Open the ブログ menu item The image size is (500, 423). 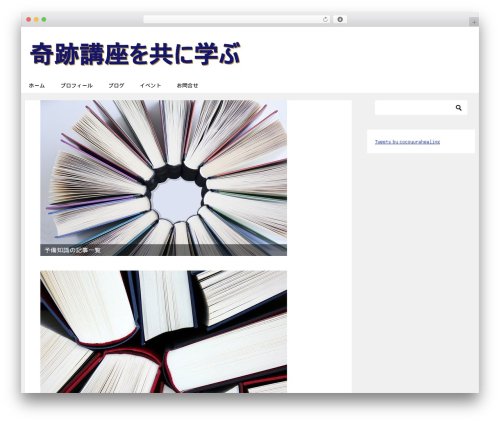pyautogui.click(x=116, y=86)
